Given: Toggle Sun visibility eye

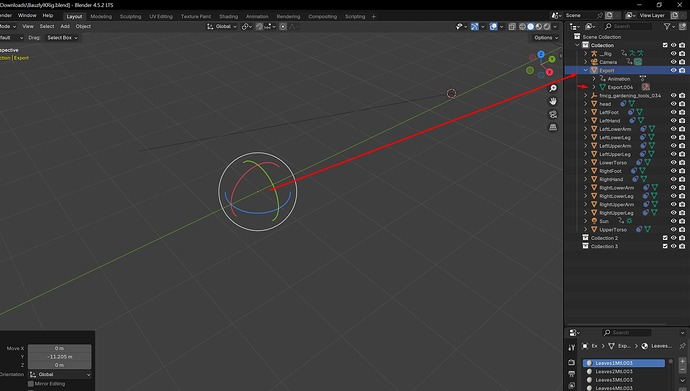Looking at the screenshot, I should pyautogui.click(x=673, y=221).
